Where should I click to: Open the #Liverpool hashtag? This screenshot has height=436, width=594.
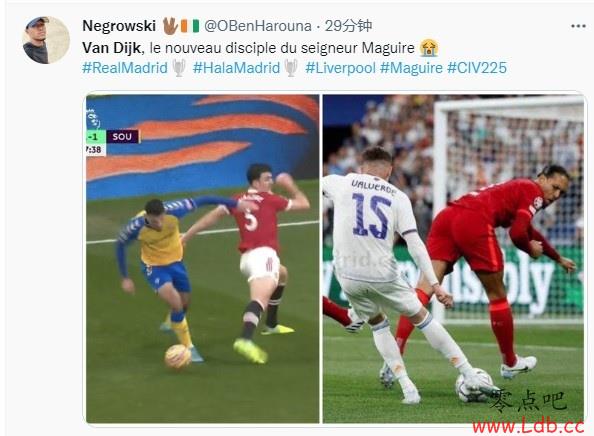340,68
